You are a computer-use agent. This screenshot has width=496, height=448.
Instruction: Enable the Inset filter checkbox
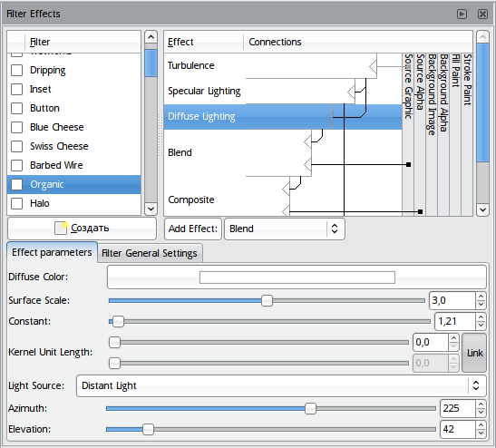[16, 89]
